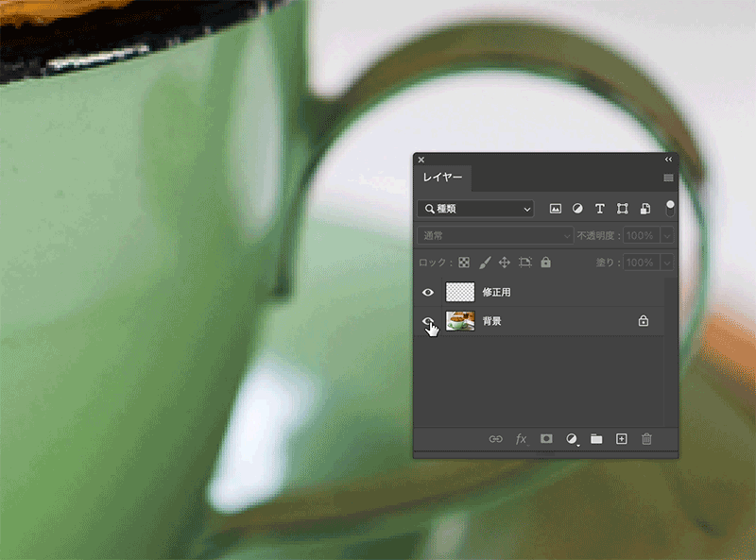
Task: Expand the 不透明度 opacity slider arrow
Action: tap(667, 236)
